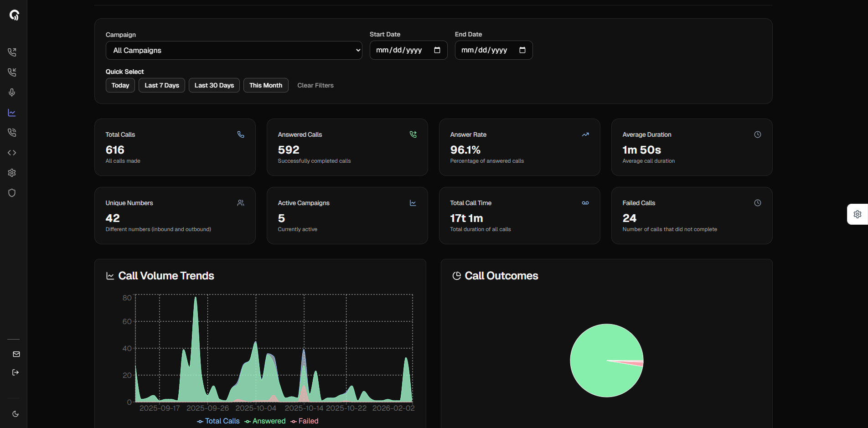This screenshot has height=428, width=868.
Task: Select the This Month quick filter
Action: (x=266, y=85)
